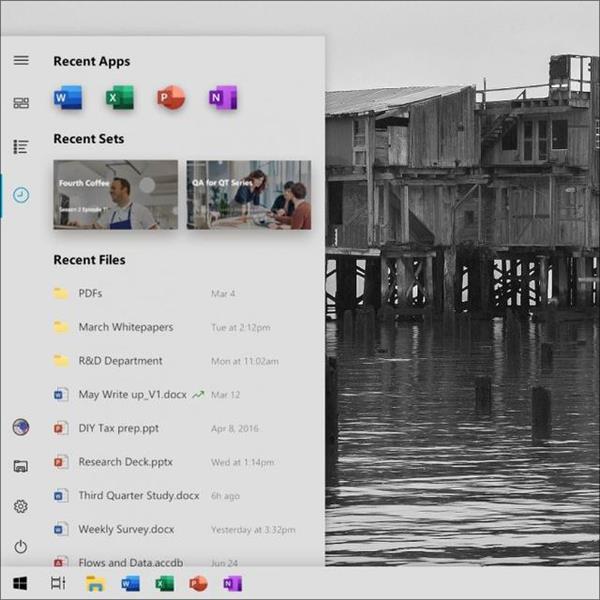The image size is (600, 600).
Task: Select the Recent clock icon in sidebar
Action: (21, 194)
